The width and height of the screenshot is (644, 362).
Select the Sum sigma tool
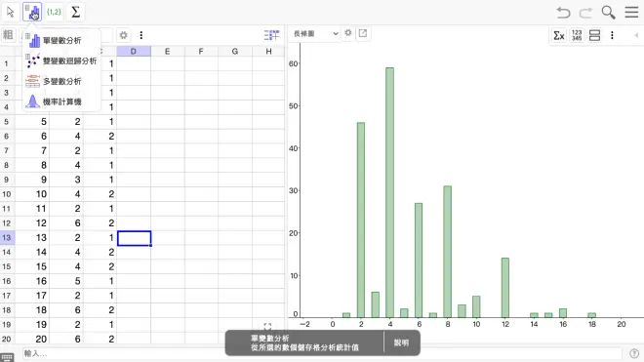click(x=75, y=12)
